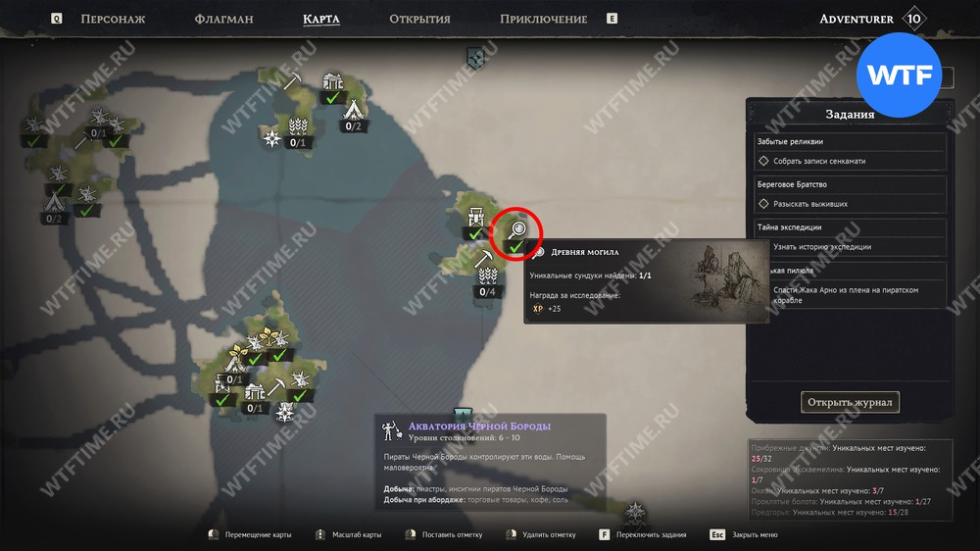
Task: Click the shield marker at the top of the map
Action: pyautogui.click(x=475, y=59)
